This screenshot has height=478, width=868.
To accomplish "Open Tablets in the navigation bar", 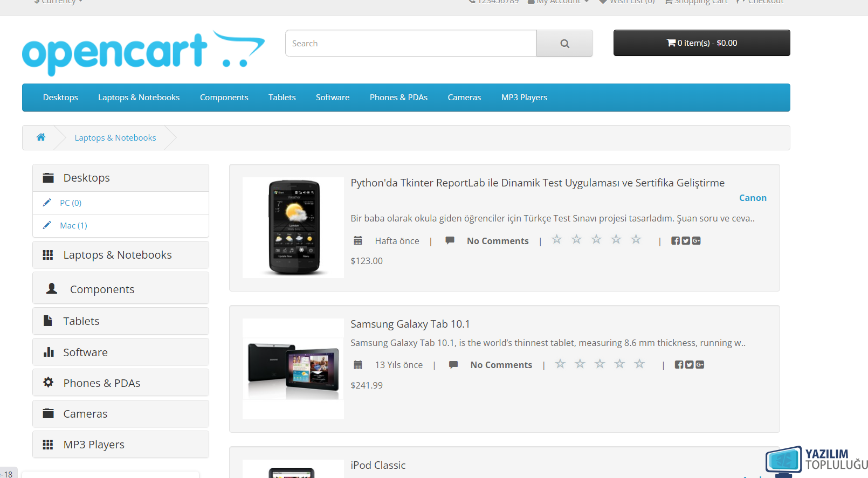I will point(282,98).
